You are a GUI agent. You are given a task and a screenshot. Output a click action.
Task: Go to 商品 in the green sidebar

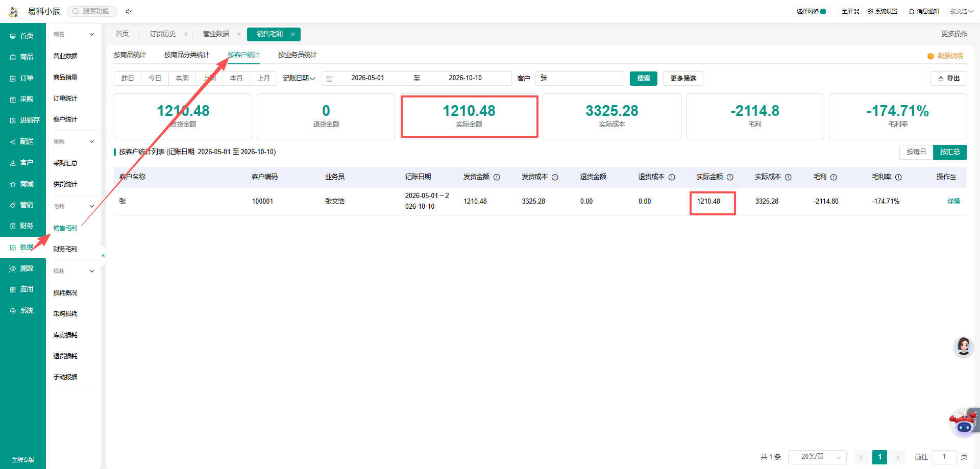pos(22,57)
